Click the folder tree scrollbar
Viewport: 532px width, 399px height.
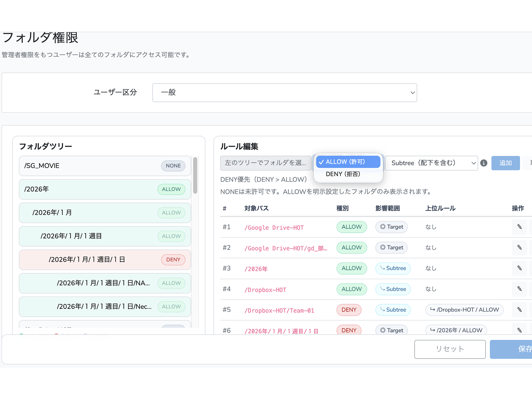195,176
